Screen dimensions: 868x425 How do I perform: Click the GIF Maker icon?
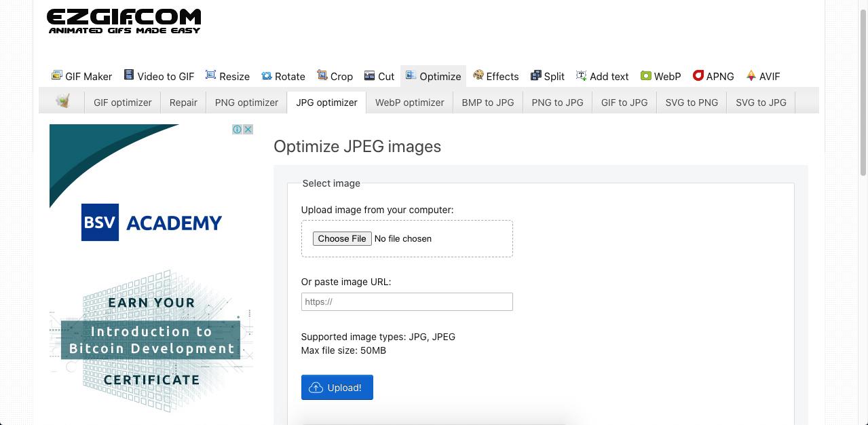tap(57, 75)
